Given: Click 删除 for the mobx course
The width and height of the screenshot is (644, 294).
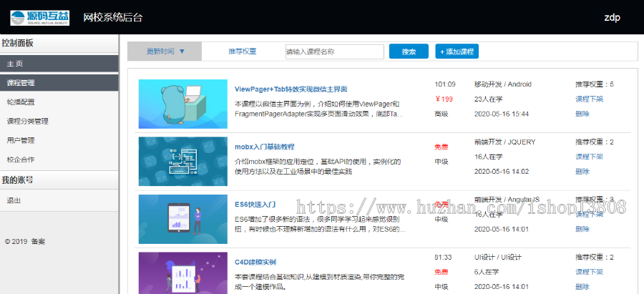Looking at the screenshot, I should point(582,171).
